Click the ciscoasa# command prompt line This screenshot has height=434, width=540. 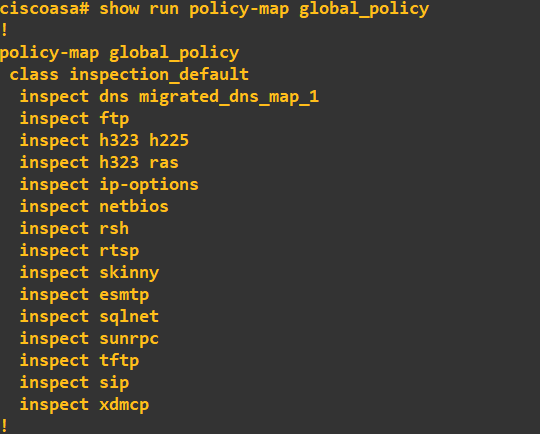coord(214,9)
